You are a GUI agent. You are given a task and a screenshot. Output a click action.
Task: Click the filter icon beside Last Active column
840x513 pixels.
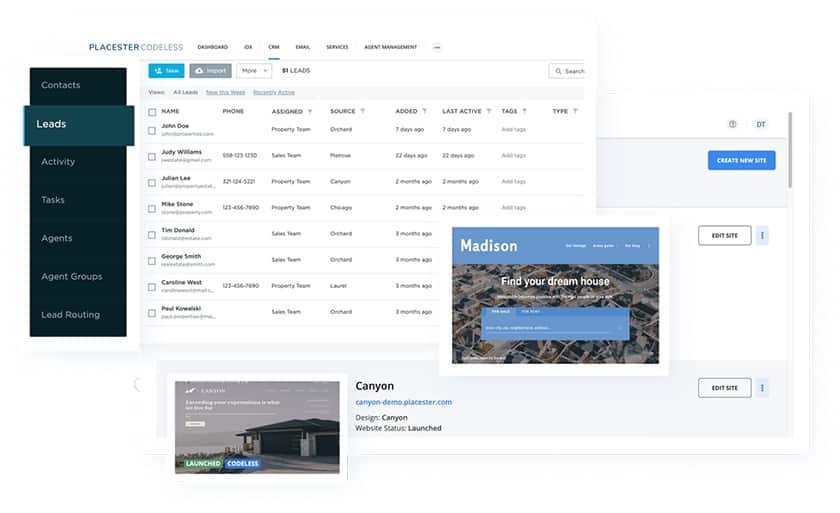click(x=489, y=111)
